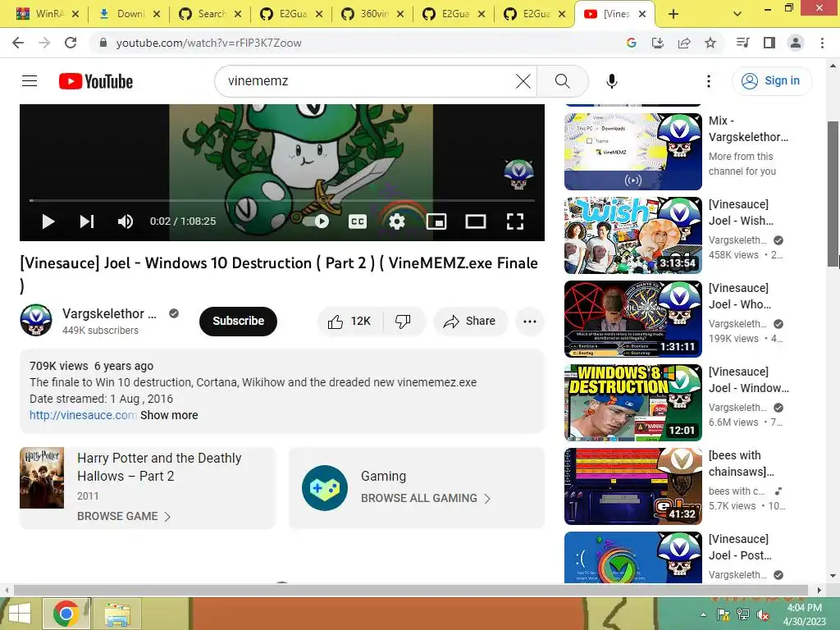This screenshot has height=630, width=840.
Task: Open the player settings gear
Action: (x=397, y=221)
